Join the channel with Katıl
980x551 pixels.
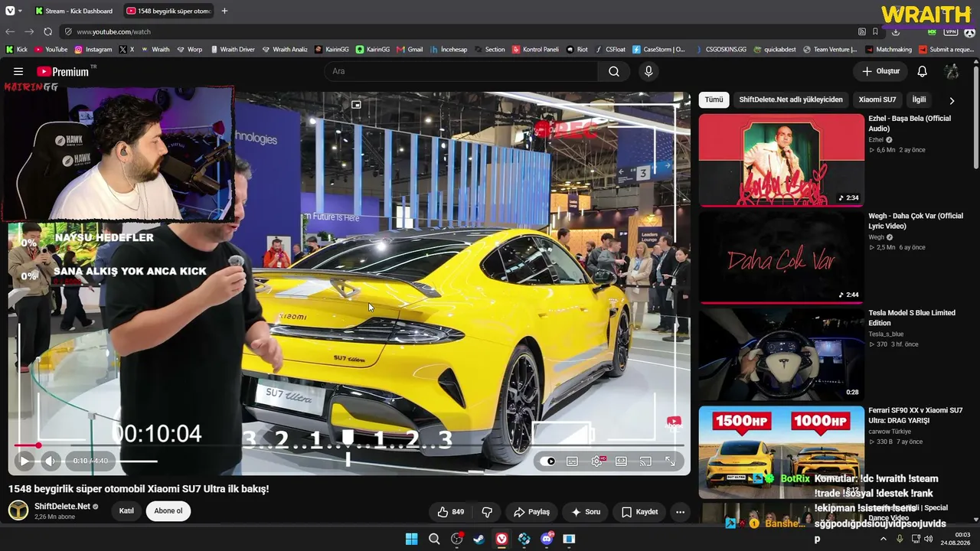(126, 511)
